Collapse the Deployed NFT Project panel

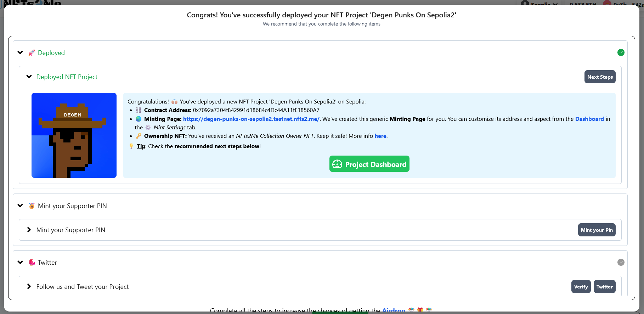[29, 77]
